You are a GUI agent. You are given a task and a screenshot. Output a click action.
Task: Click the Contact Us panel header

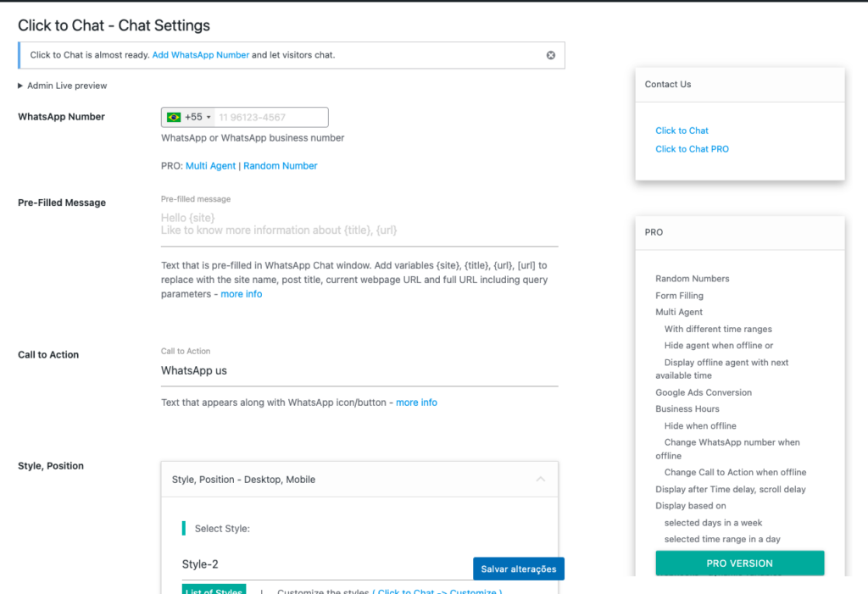[x=739, y=85]
